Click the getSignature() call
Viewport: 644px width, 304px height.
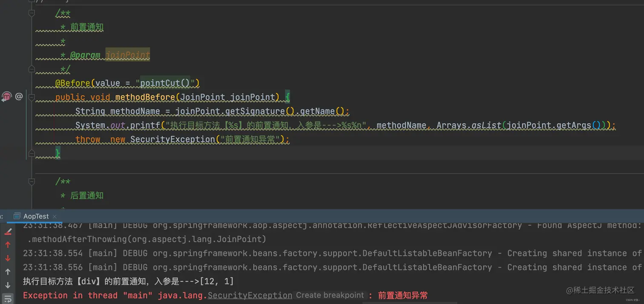259,111
